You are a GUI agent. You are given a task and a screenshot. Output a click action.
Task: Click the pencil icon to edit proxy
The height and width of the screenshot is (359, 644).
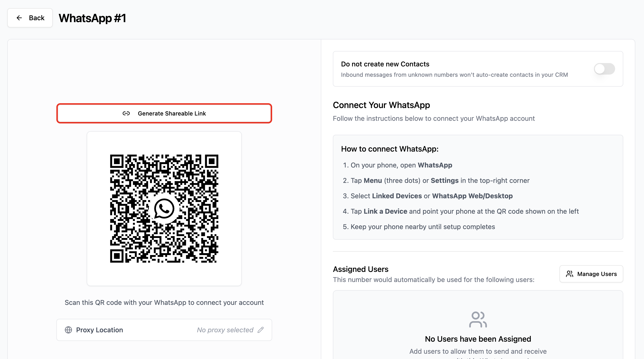[x=261, y=330]
